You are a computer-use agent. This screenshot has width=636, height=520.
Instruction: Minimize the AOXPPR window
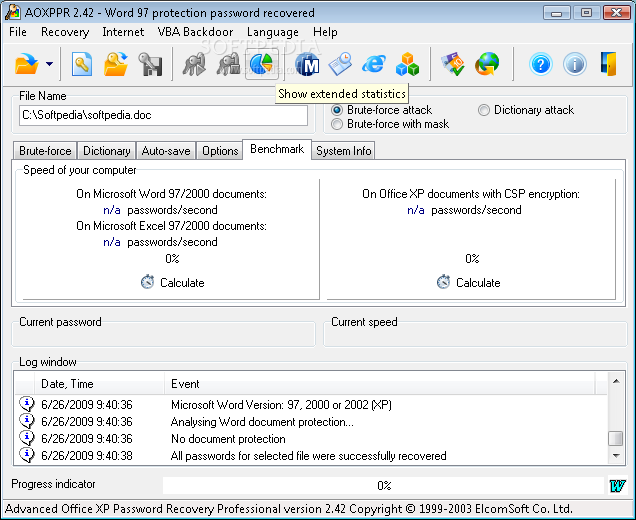point(556,13)
